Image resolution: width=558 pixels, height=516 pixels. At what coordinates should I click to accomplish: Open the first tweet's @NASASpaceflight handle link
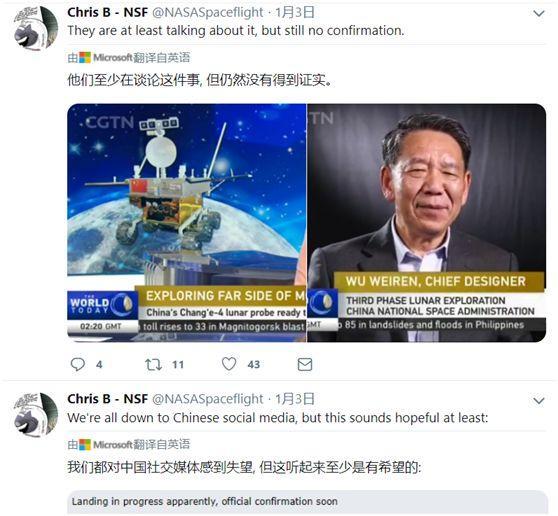(x=208, y=12)
